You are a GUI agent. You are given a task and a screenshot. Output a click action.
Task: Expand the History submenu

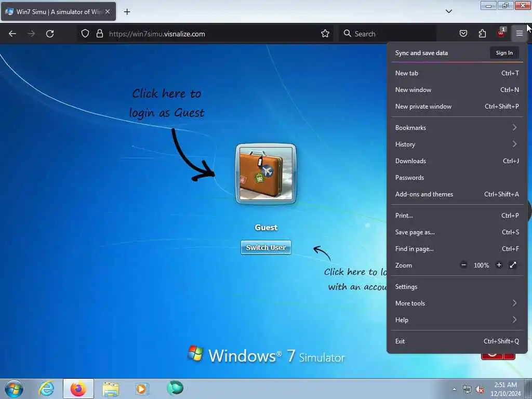[x=457, y=144]
